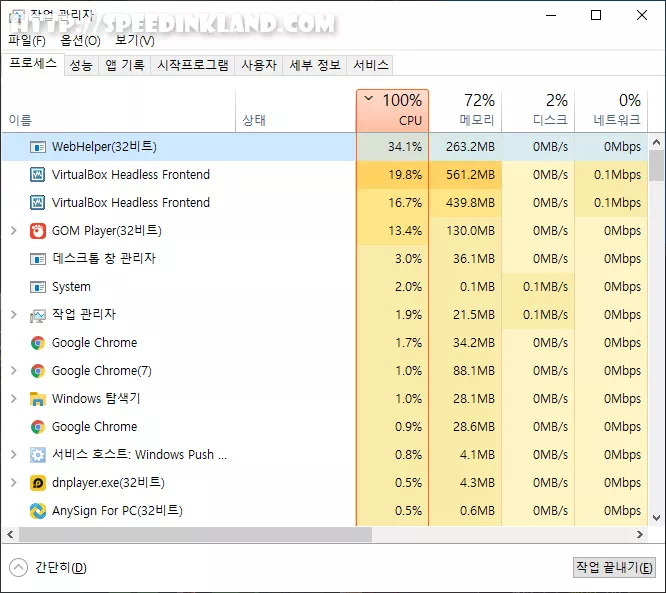Switch to the 사용자 tab
Screen dimensions: 666x593
coord(259,65)
